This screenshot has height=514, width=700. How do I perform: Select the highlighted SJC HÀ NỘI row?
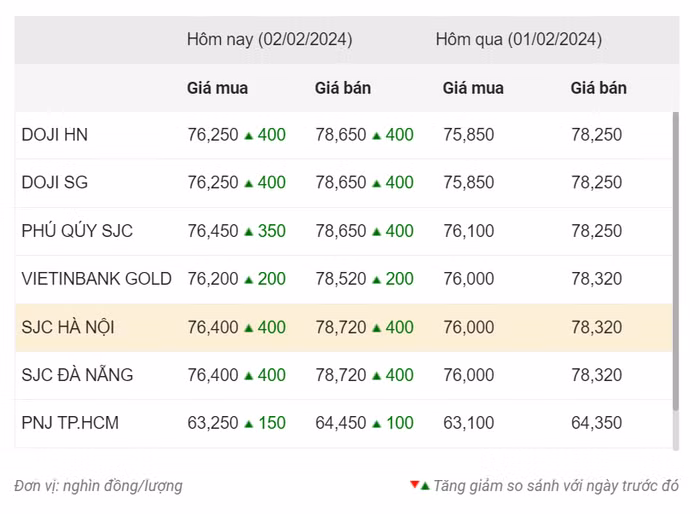point(69,327)
